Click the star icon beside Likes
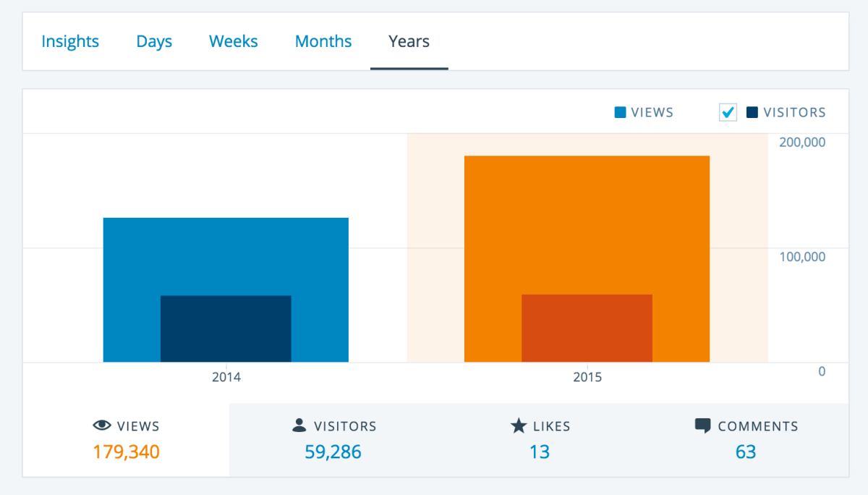 (x=518, y=426)
